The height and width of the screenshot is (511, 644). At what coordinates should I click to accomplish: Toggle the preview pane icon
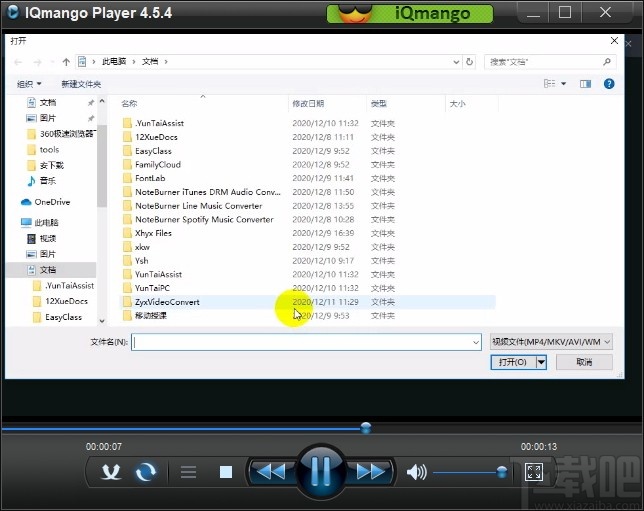click(x=587, y=84)
